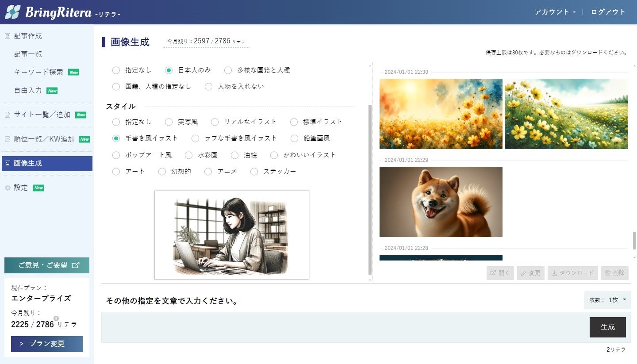Select the ステッカー style
The width and height of the screenshot is (637, 364).
pyautogui.click(x=254, y=172)
